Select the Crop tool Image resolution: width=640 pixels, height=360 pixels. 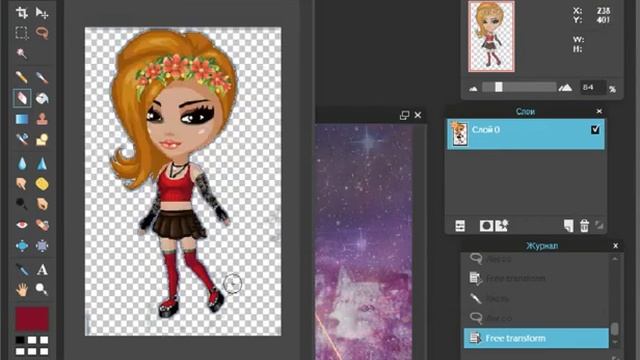click(x=22, y=13)
